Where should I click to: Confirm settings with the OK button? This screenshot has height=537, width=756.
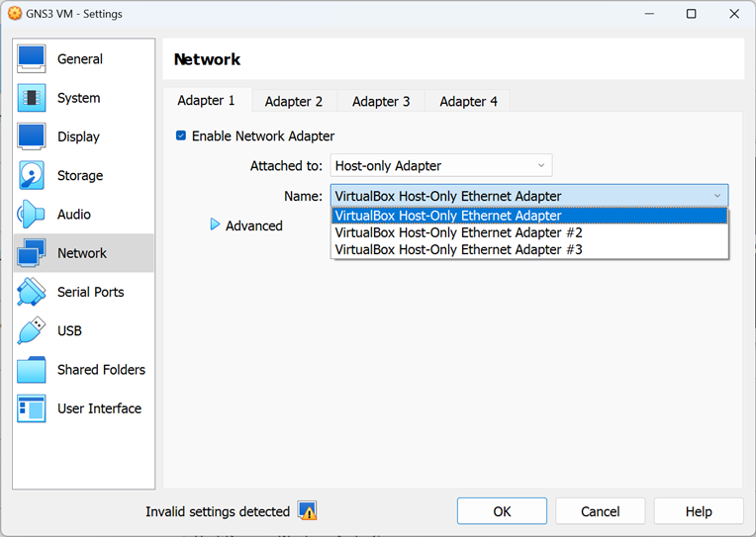point(502,511)
